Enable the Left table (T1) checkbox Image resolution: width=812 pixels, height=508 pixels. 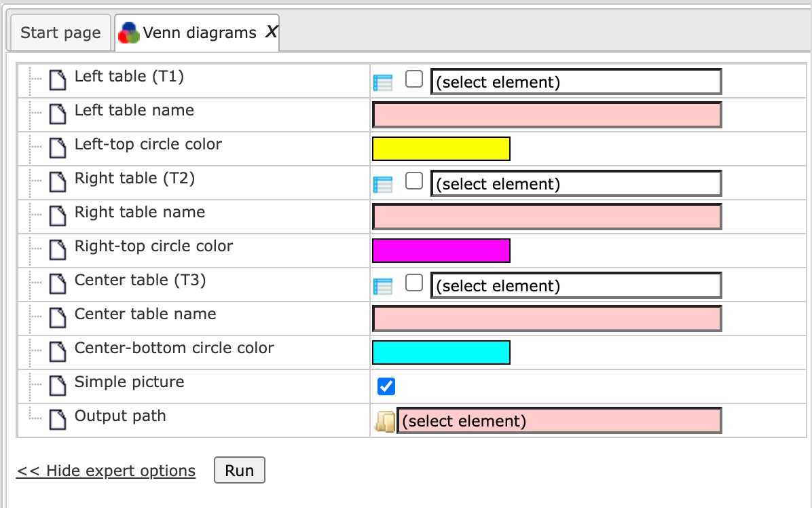pyautogui.click(x=413, y=79)
